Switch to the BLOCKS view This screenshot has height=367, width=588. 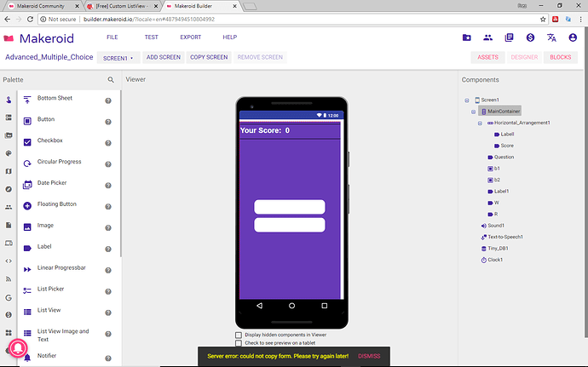point(561,57)
